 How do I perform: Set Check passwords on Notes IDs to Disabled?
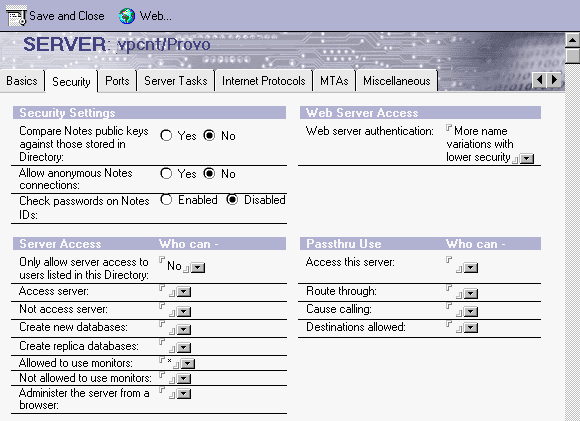[x=232, y=200]
